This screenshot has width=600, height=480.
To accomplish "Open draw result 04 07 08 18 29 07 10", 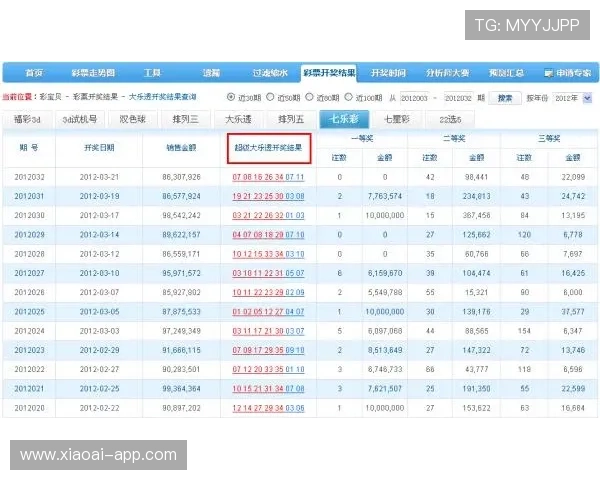I will [x=268, y=235].
